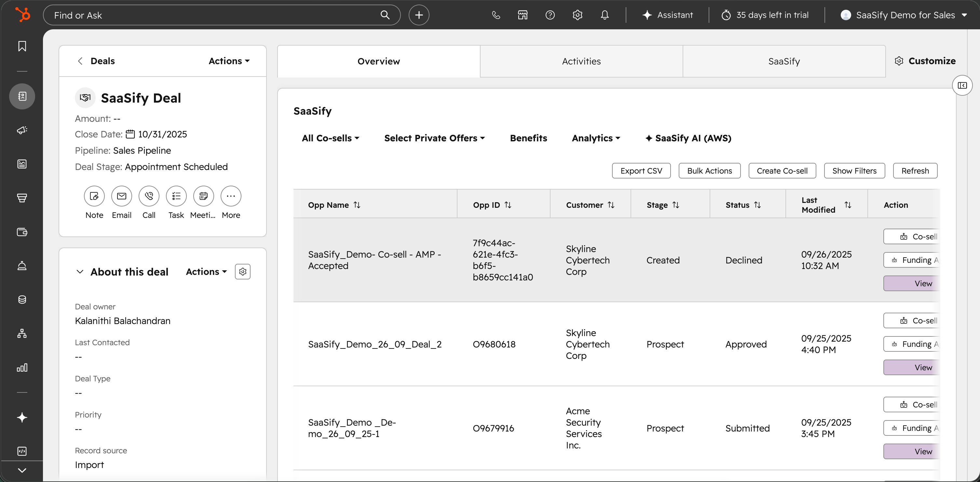
Task: Switch to the SaaSify tab
Action: (784, 61)
